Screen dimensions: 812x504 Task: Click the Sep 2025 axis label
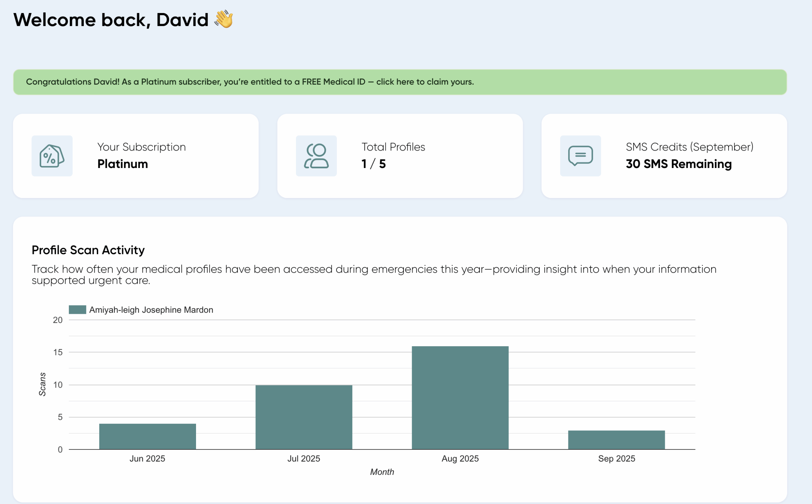(616, 459)
